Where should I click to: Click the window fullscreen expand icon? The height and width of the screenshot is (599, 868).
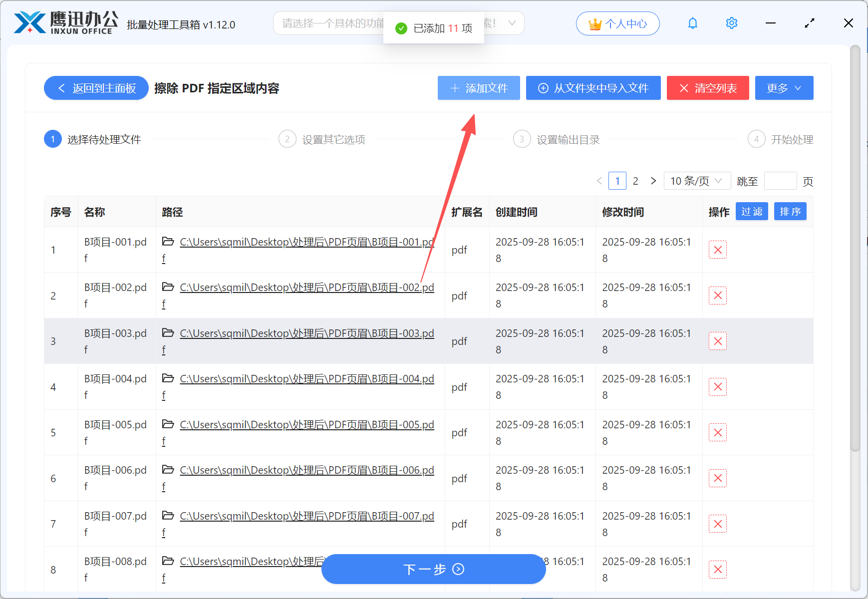click(810, 23)
